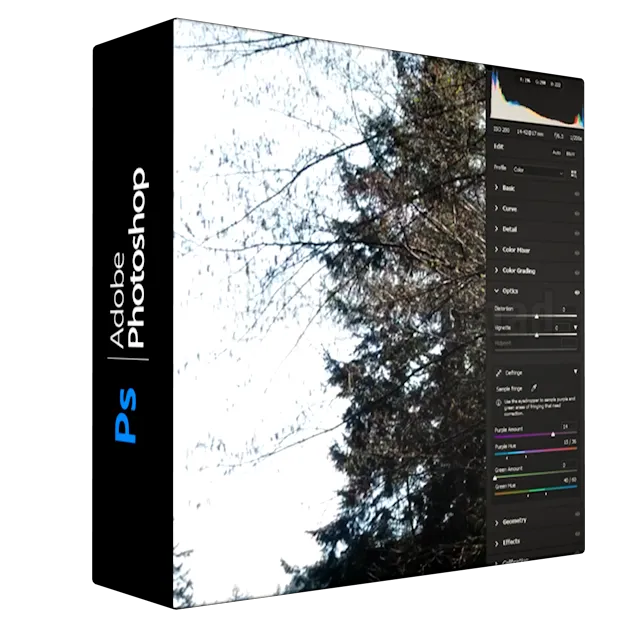
Task: Click the Purple Hue range slider
Action: [536, 452]
